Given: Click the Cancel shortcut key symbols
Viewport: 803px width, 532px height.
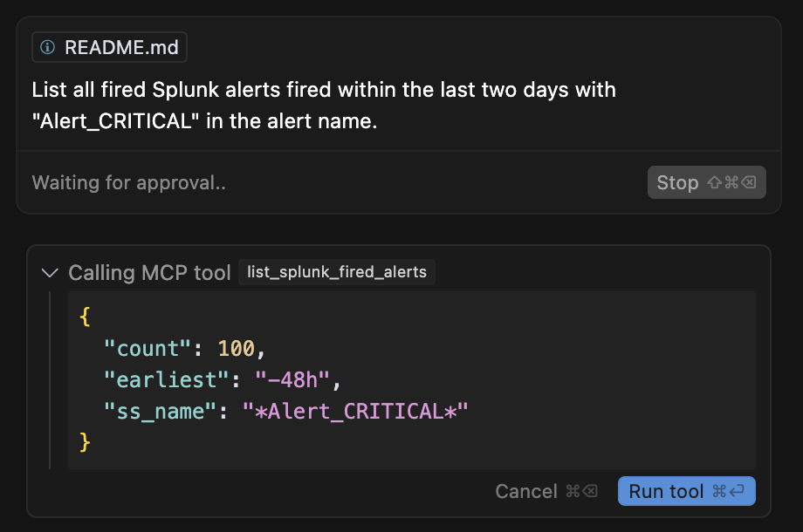Looking at the screenshot, I should click(x=581, y=491).
